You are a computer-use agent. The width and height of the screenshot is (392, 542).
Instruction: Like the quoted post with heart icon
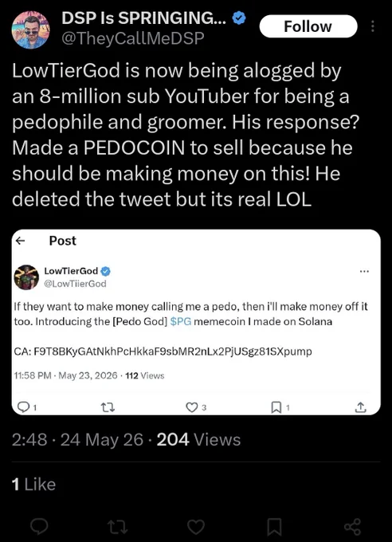point(191,407)
